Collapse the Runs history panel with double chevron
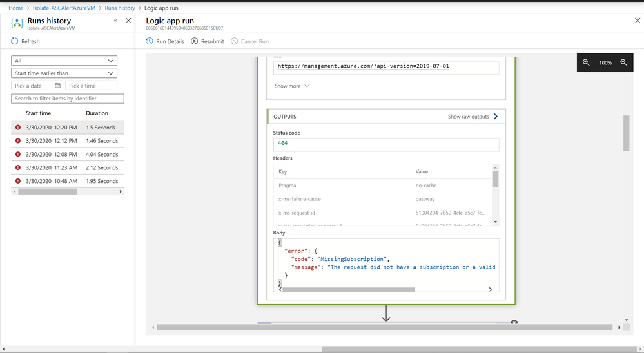 click(115, 21)
